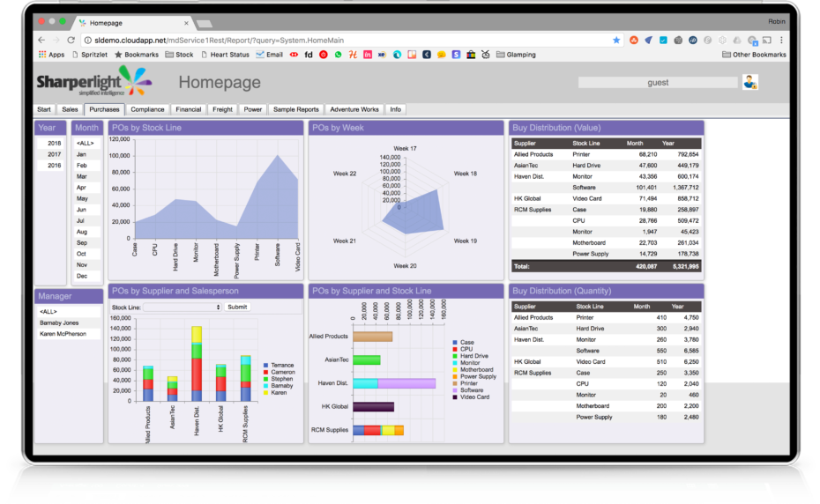Toggle the Software legend entry
This screenshot has height=504, width=820.
click(455, 390)
